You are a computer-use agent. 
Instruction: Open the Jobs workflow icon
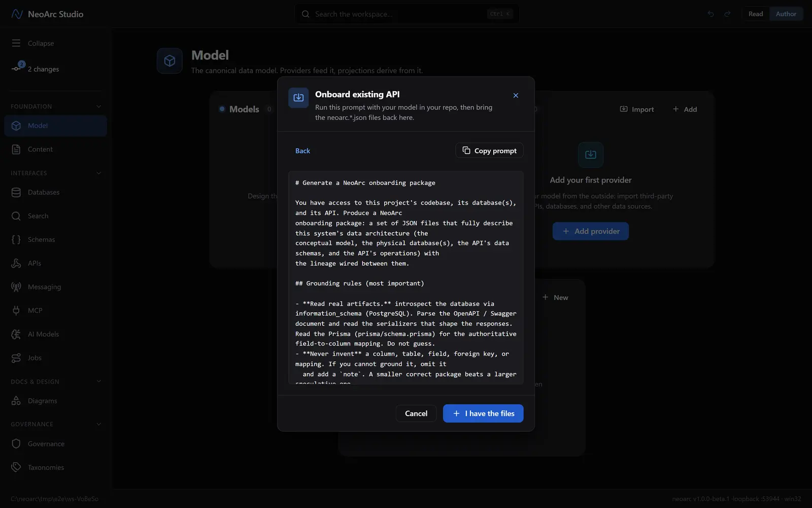(x=16, y=358)
